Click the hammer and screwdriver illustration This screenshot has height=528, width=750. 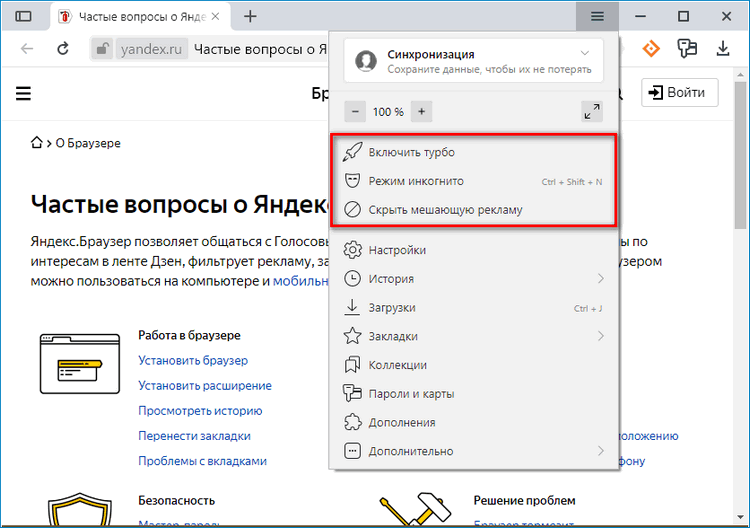415,509
